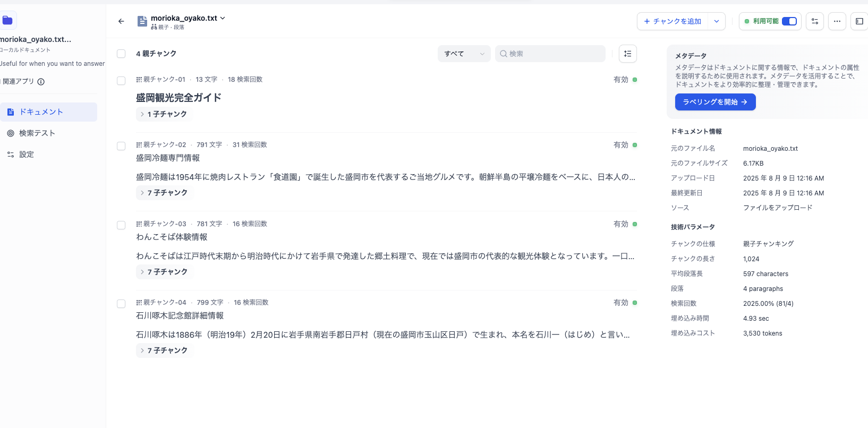The width and height of the screenshot is (868, 428).
Task: Click the 設定 sliders icon in sidebar
Action: [x=11, y=155]
